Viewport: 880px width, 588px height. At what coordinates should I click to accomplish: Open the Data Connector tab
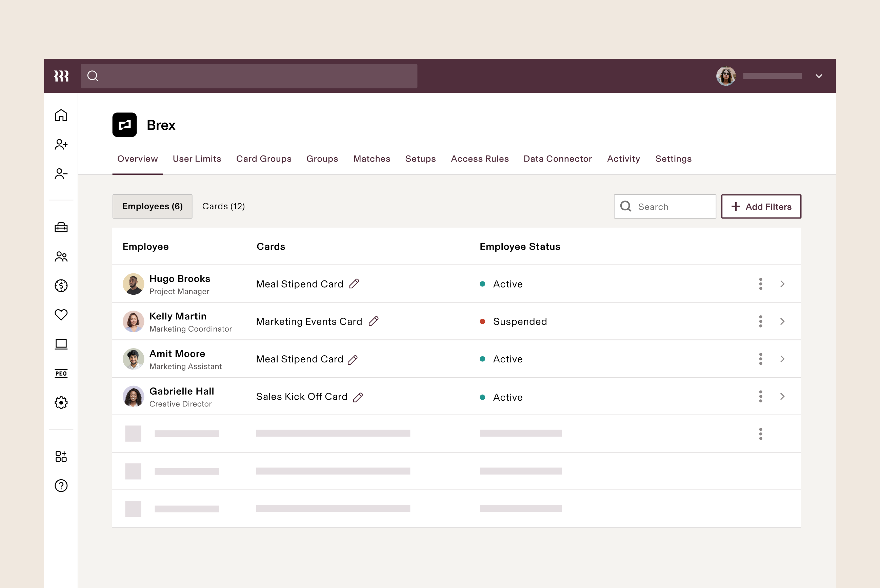[x=557, y=159]
